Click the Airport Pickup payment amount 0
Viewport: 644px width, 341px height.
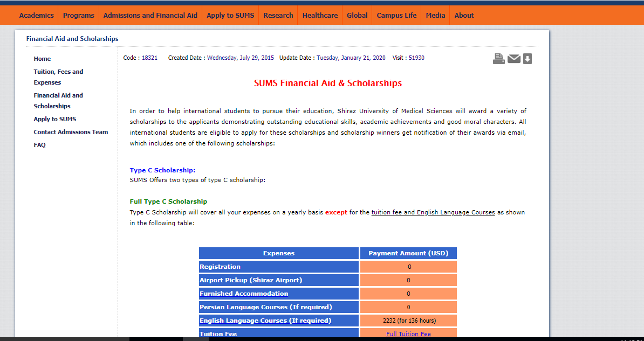[x=409, y=280]
